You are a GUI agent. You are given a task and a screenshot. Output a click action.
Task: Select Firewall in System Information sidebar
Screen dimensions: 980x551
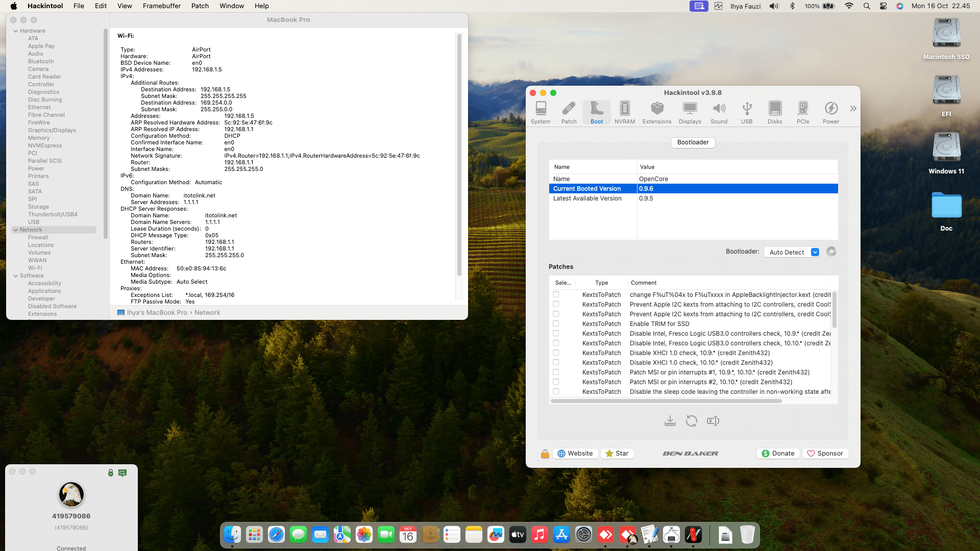[x=38, y=237]
